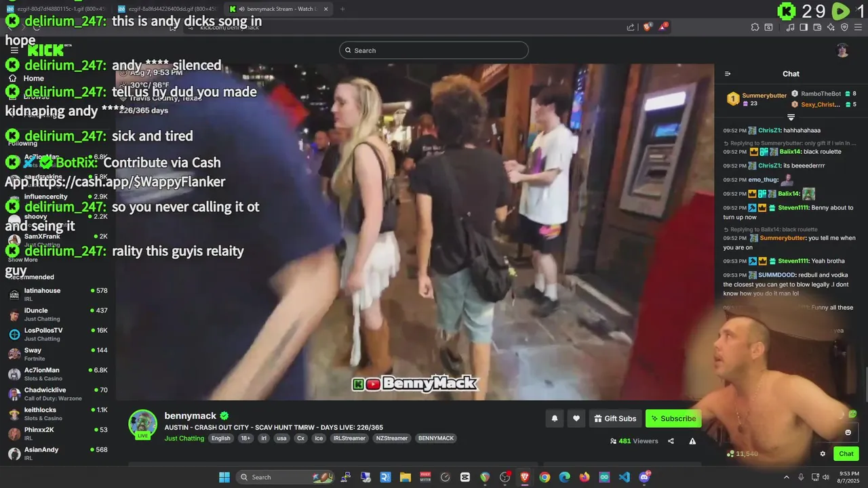Click the NZStreamer tag
This screenshot has width=868, height=488.
(x=391, y=439)
